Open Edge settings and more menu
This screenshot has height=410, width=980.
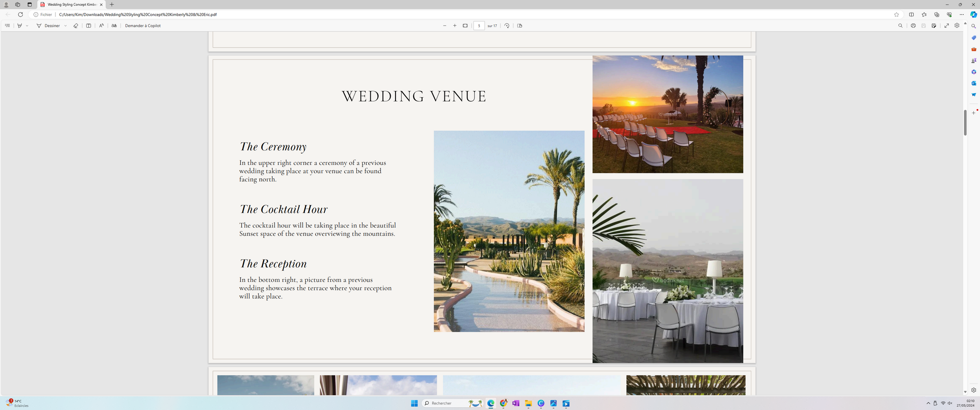click(962, 15)
